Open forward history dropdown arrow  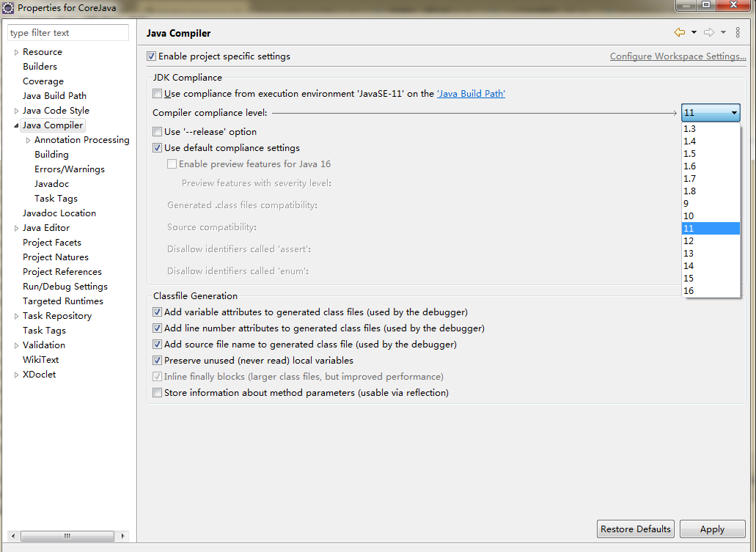pos(723,32)
